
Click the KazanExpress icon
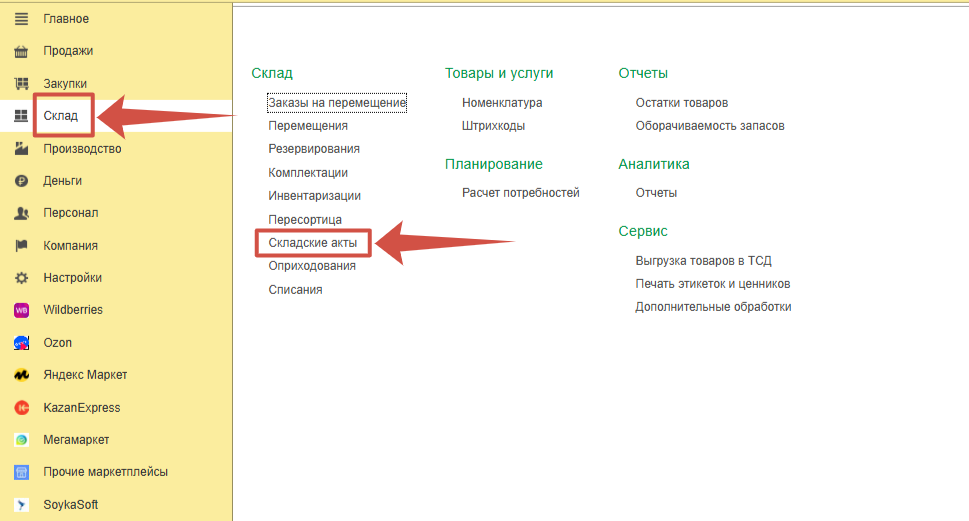pos(21,408)
